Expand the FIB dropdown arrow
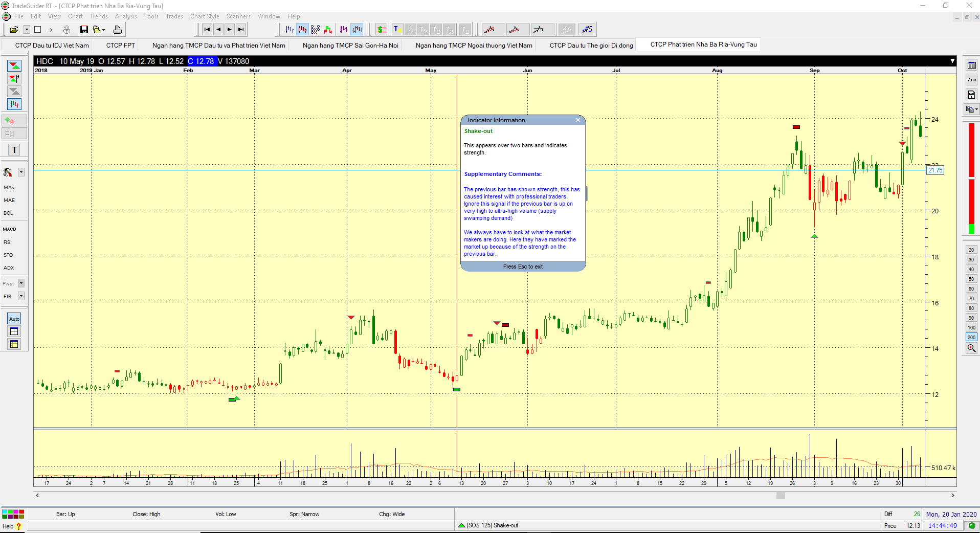Viewport: 980px width, 533px height. pos(21,296)
